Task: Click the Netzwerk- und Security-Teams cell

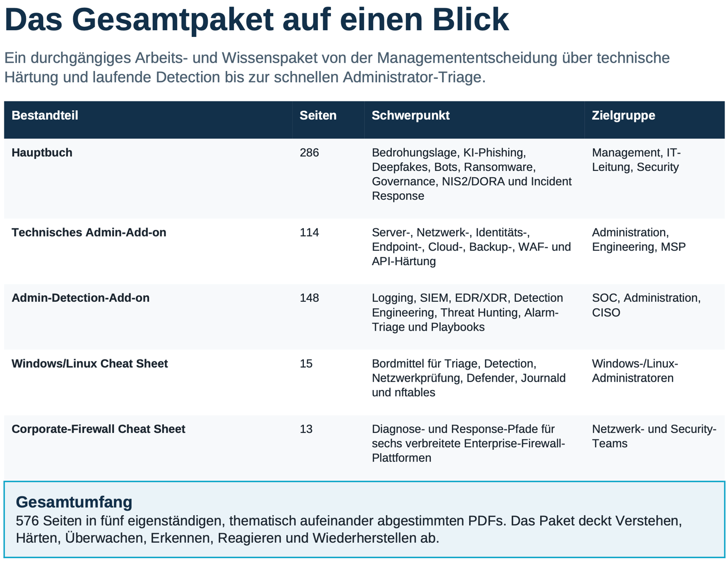Action: (x=654, y=436)
